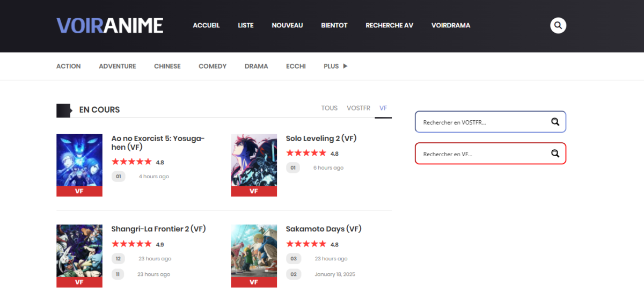
Task: Open episode 11 of Shangri-La Frontier 2
Action: tap(118, 274)
